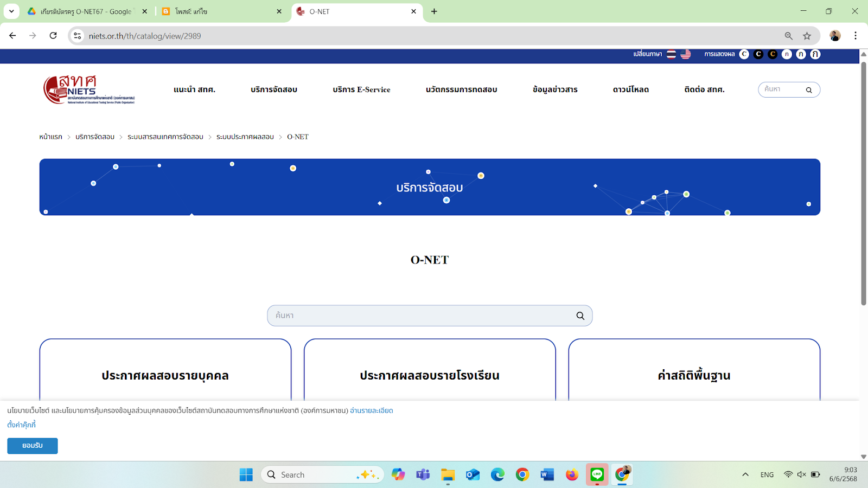Open บริการจัดสอบ navigation menu
The height and width of the screenshot is (488, 868).
click(274, 89)
